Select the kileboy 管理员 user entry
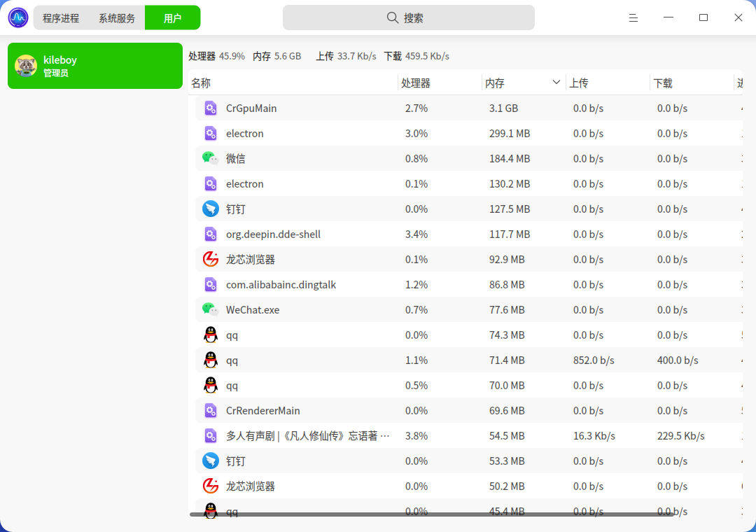Screen dimensions: 756x532 click(x=95, y=66)
